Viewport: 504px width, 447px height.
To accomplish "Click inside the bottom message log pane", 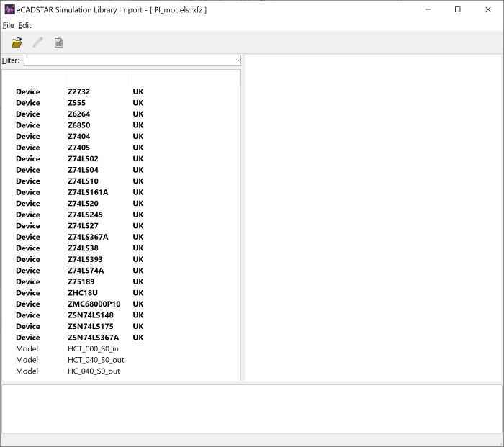I will (x=252, y=409).
